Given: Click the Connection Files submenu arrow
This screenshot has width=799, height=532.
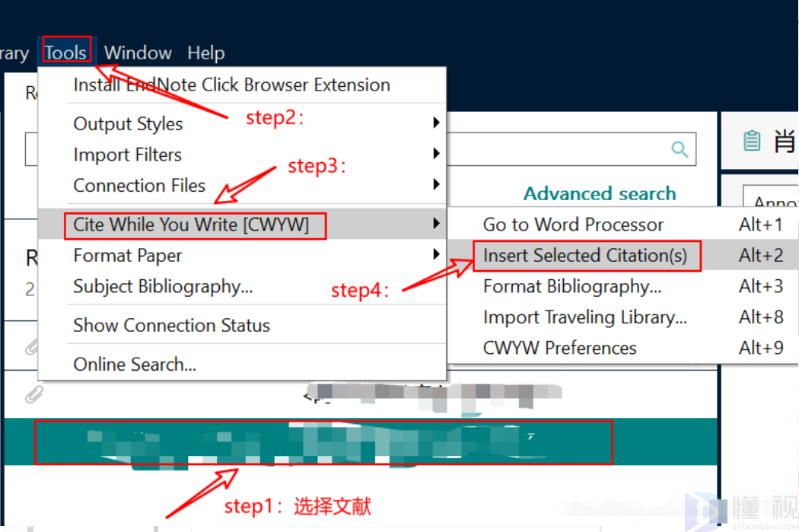Looking at the screenshot, I should point(436,184).
